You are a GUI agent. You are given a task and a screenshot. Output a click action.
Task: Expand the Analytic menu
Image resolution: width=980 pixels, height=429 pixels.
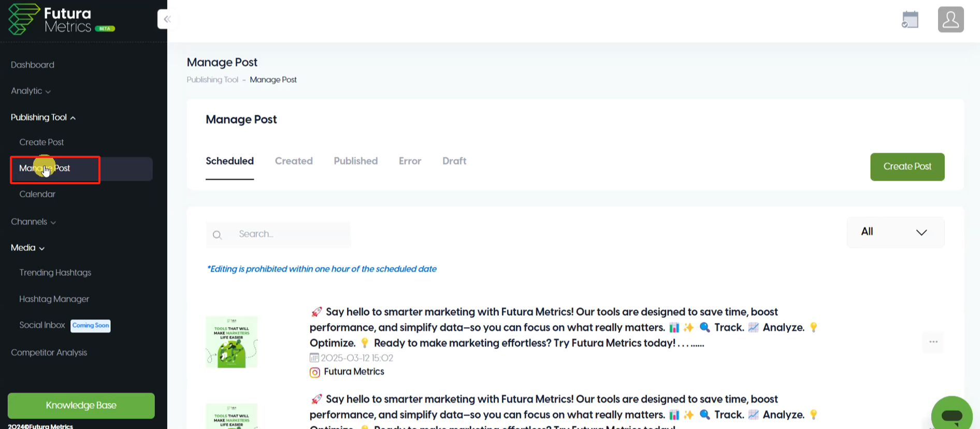click(x=31, y=91)
